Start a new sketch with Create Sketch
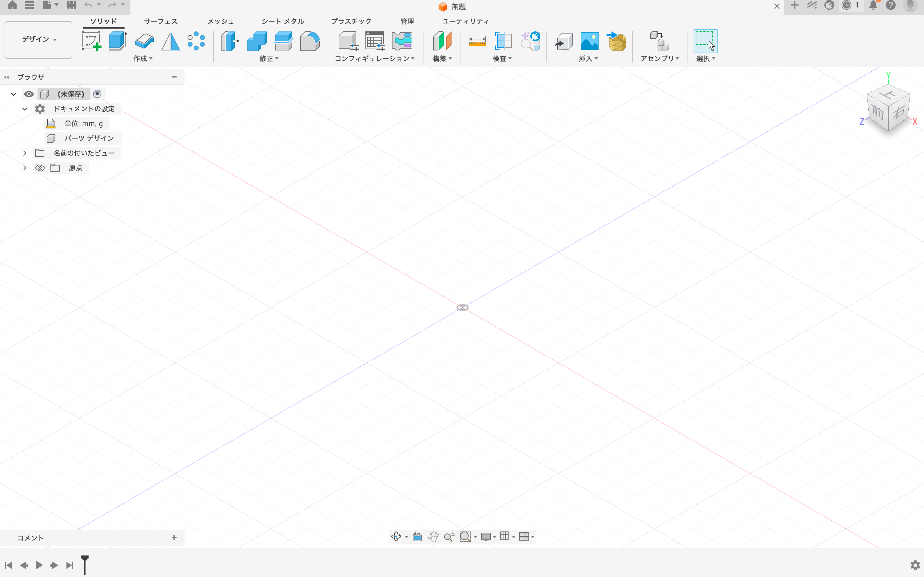The height and width of the screenshot is (577, 924). pyautogui.click(x=91, y=41)
